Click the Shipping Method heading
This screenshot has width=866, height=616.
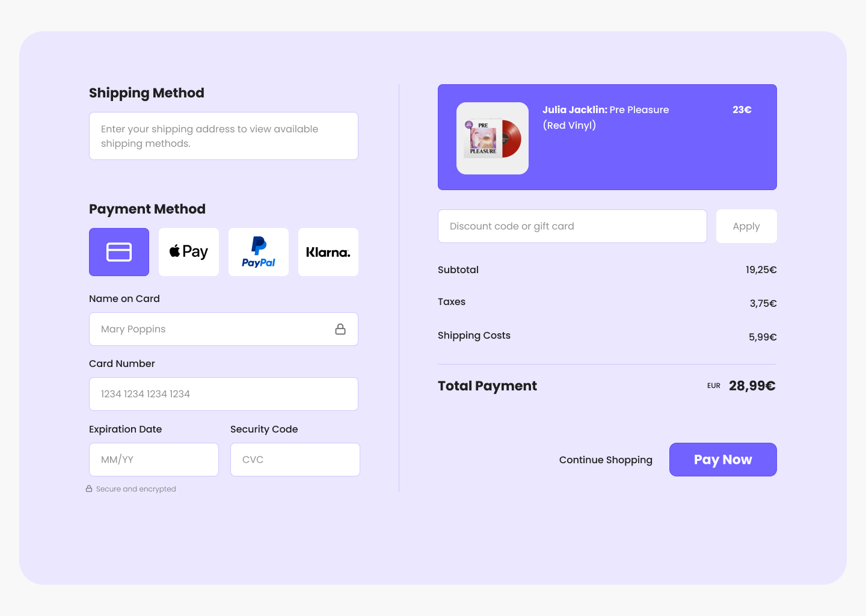(x=147, y=93)
